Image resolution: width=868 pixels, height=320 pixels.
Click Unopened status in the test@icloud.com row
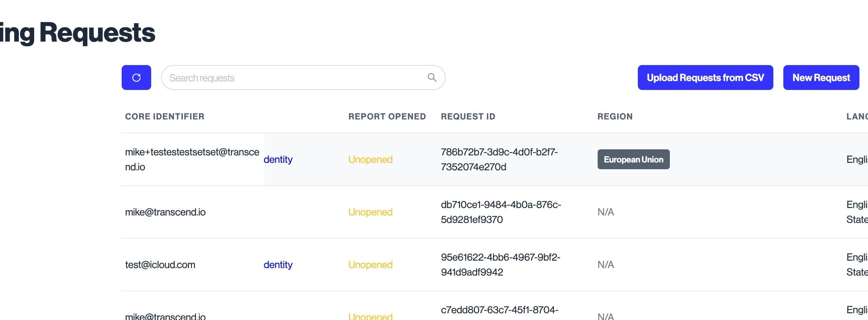(x=370, y=265)
